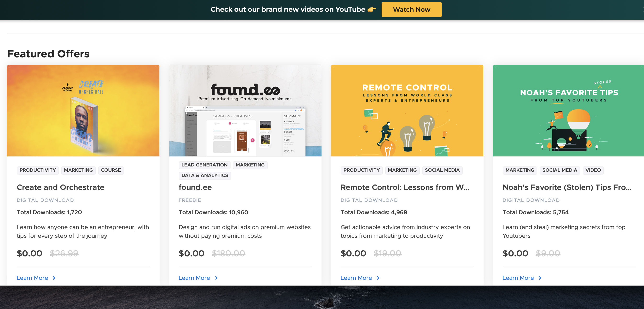This screenshot has width=644, height=309.
Task: Select the LEAD GENERATION tag
Action: 204,165
